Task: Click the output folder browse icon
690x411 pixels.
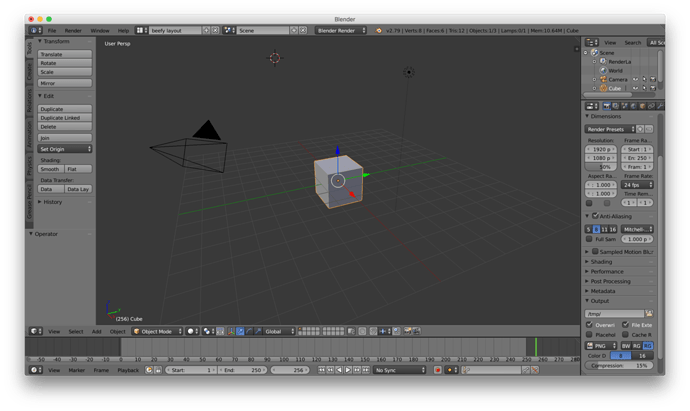Action: [649, 313]
